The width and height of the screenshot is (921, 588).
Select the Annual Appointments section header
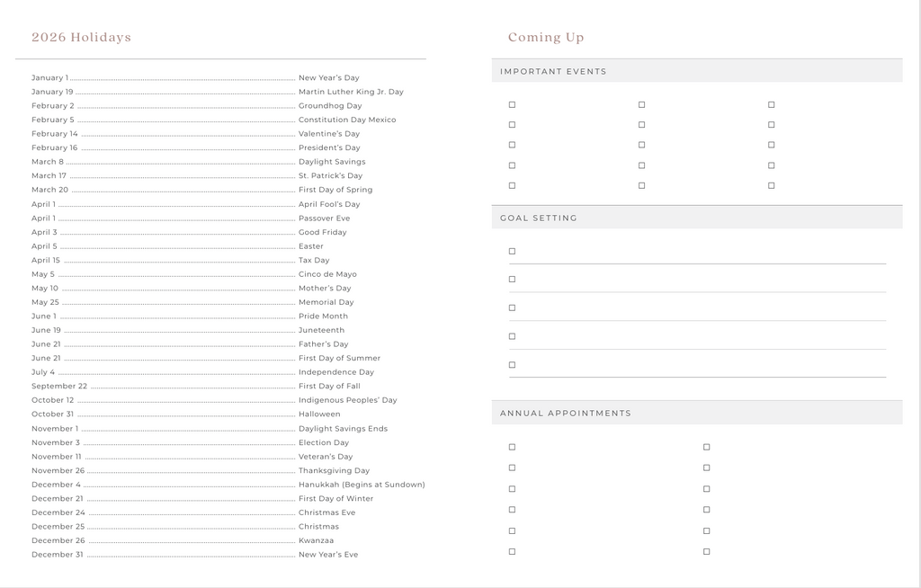coord(565,414)
